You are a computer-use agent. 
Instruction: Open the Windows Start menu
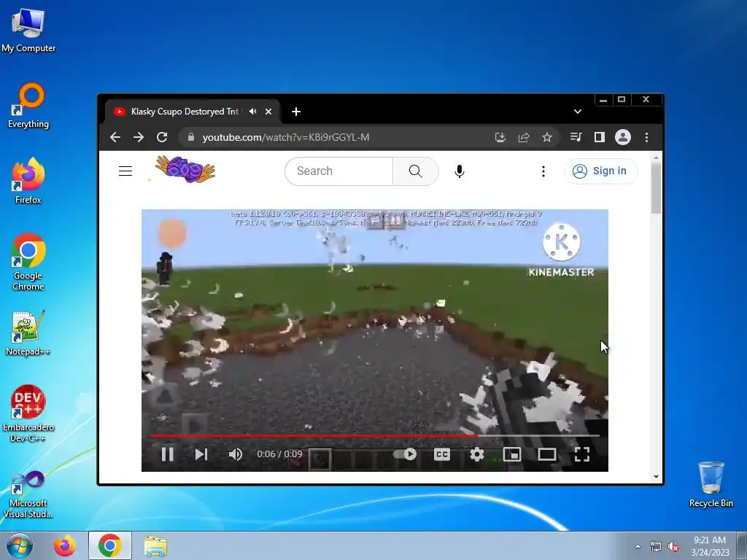[20, 545]
